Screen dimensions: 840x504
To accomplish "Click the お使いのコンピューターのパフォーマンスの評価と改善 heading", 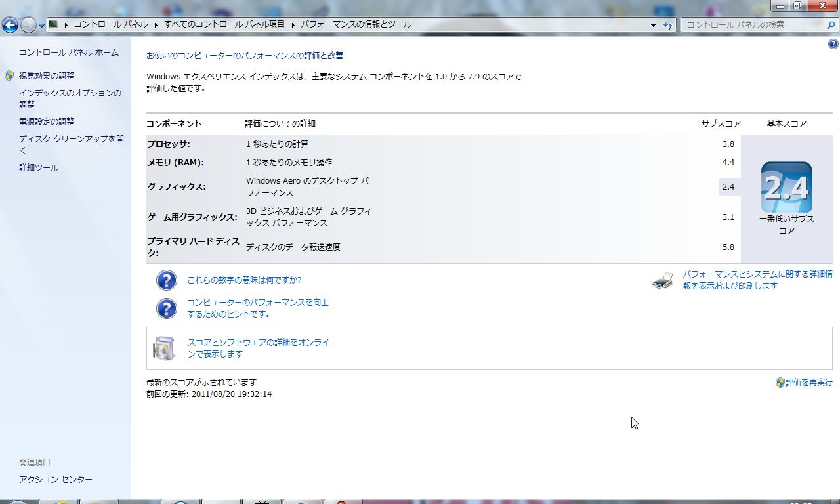I will tap(245, 55).
